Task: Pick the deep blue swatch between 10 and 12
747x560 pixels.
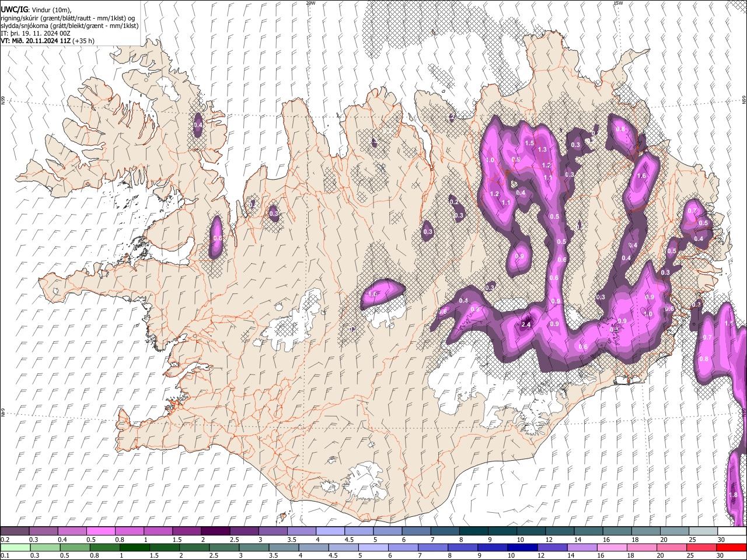Action: point(522,547)
